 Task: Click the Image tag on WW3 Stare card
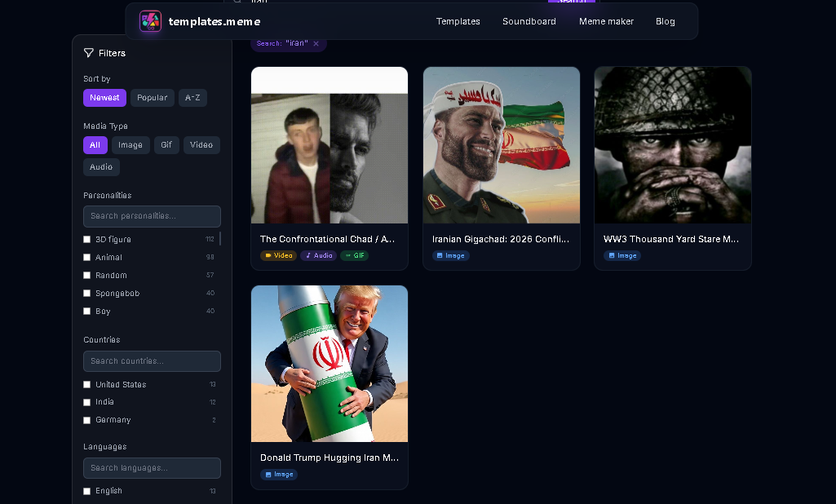(622, 256)
